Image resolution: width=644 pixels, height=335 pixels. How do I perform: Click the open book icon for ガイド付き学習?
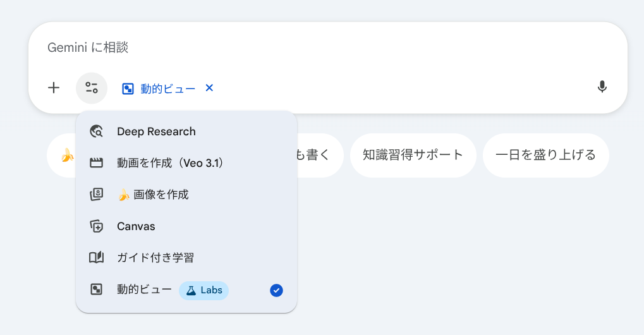[x=96, y=258]
